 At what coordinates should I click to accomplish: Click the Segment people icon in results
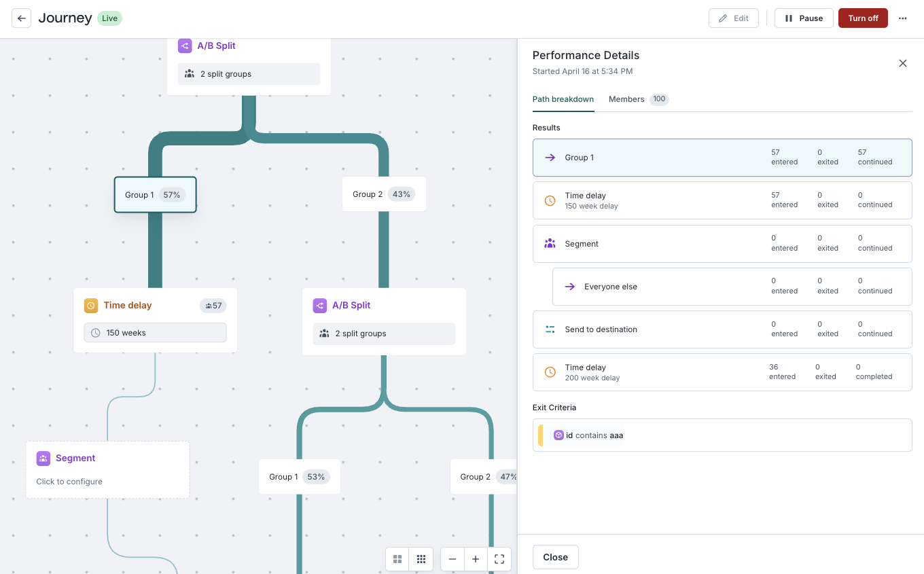click(x=550, y=243)
